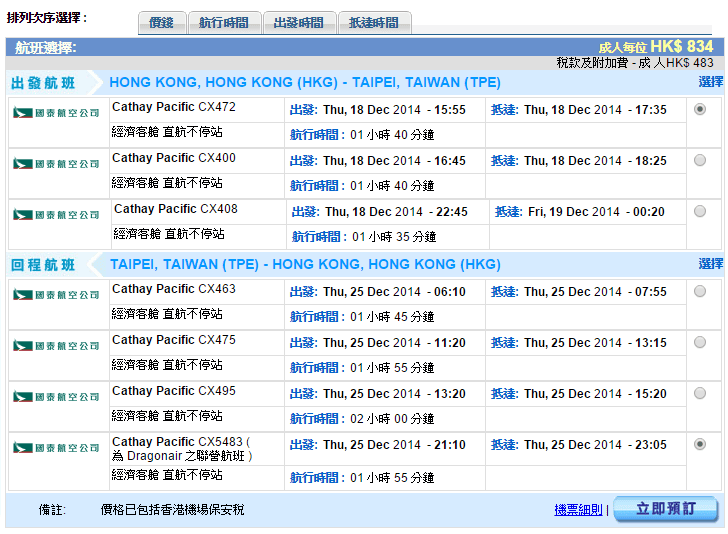Screen dimensions: 728x534
Task: Switch to the 出發時間 sorting tab
Action: (x=299, y=23)
